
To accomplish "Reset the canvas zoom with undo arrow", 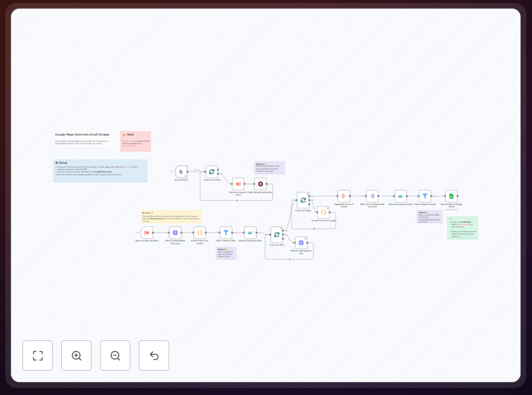I will (154, 355).
